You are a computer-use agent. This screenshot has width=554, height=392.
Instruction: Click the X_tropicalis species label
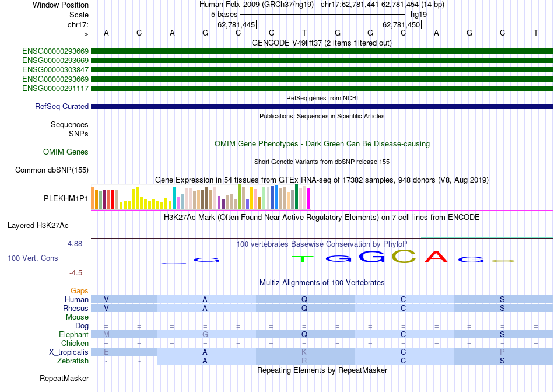[69, 352]
